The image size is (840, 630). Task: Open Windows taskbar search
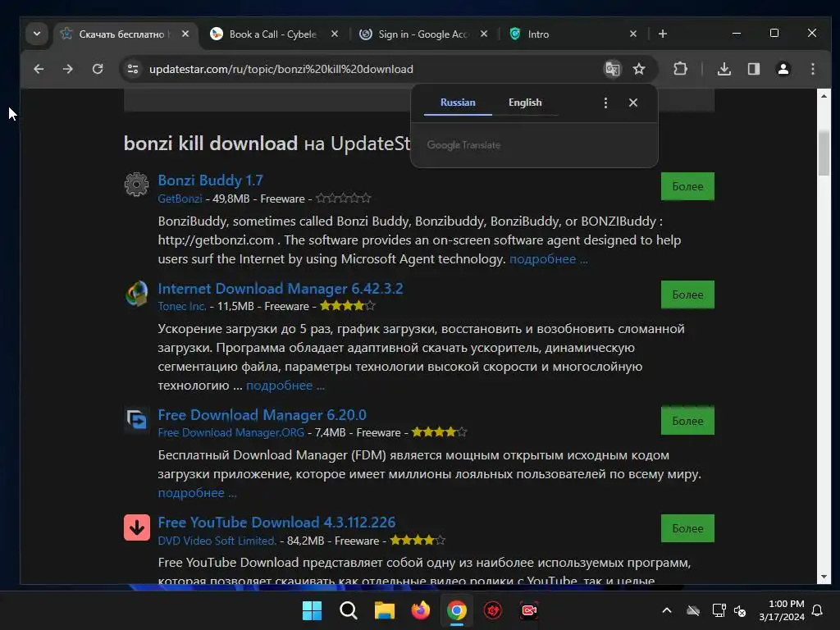pyautogui.click(x=348, y=610)
